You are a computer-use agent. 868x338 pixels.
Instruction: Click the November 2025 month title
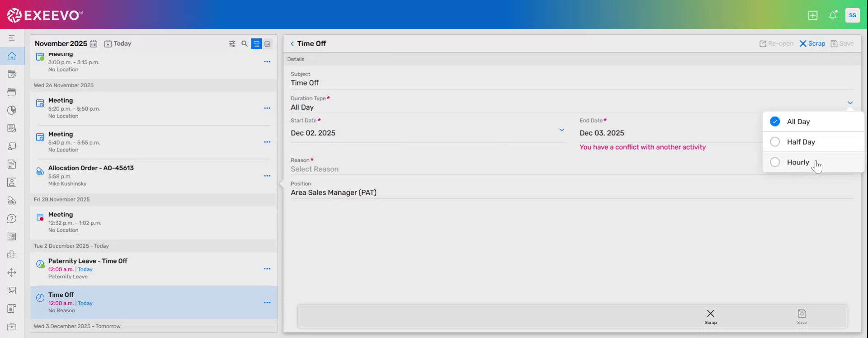click(61, 44)
